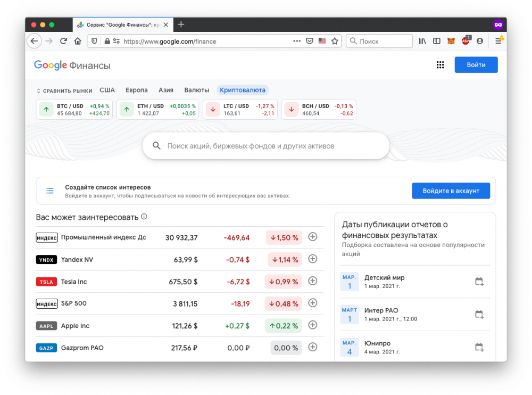This screenshot has width=532, height=395.
Task: Close the Google Финансы browser tab
Action: 165,25
